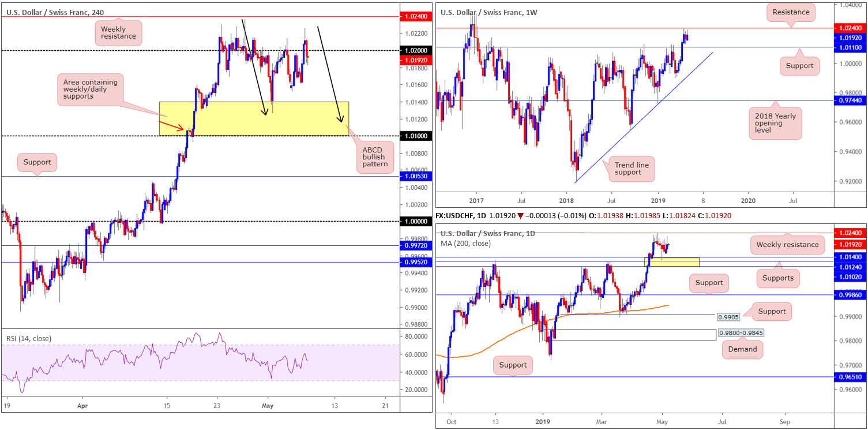Click the daily chart title 'U.S. Dollar / Swiss Franc, 1D'
Screen dimensions: 868x430
(488, 234)
